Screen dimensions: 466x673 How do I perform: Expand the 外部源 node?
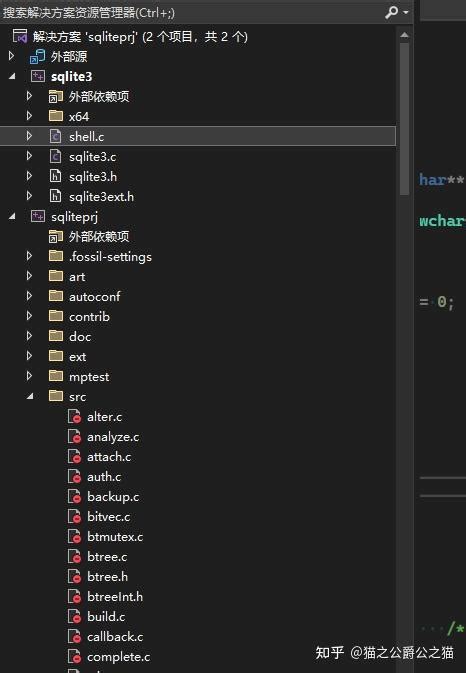coord(12,56)
